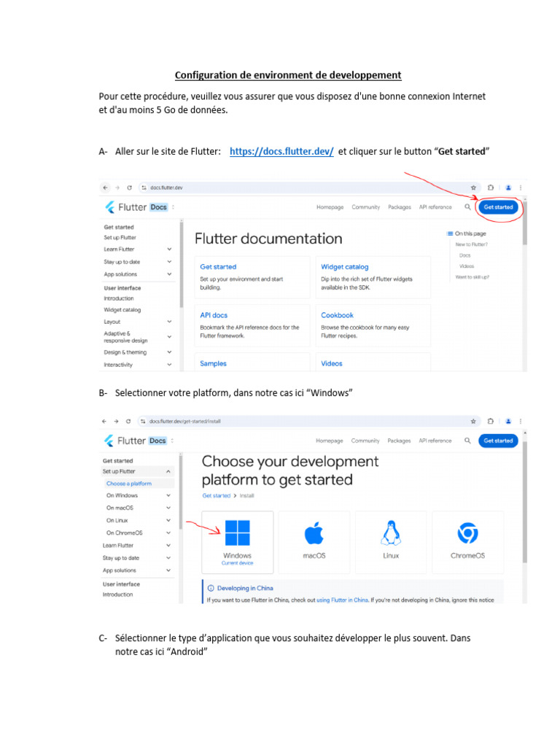Expand Adaptive & responsive design chevron
560x747 pixels.
[x=169, y=337]
